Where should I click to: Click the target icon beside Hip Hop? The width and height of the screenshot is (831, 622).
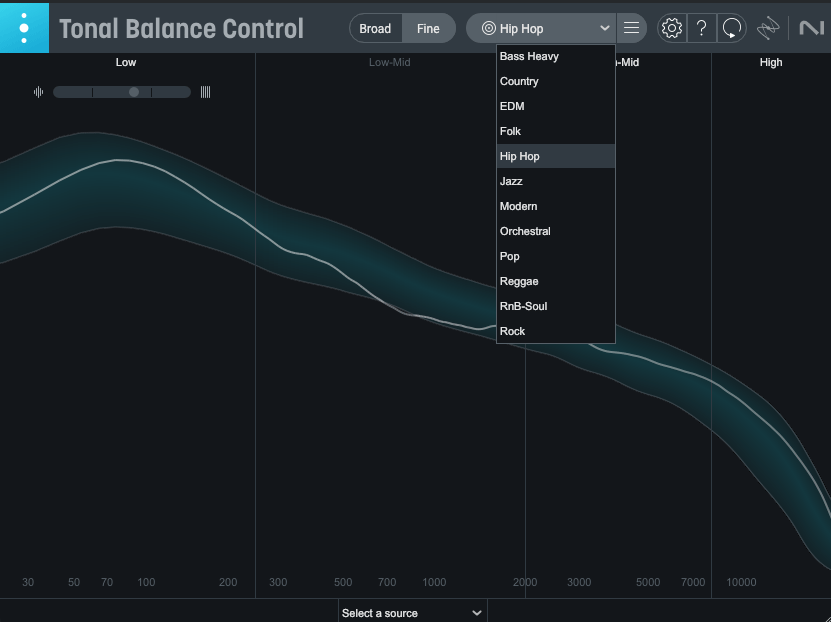click(x=488, y=28)
